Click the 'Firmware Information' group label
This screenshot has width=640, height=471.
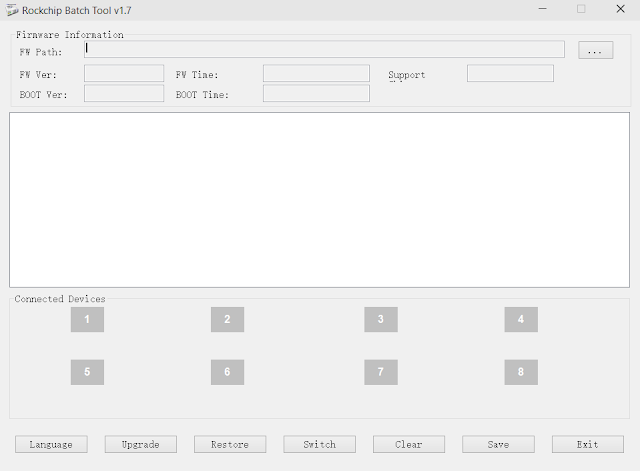click(x=70, y=35)
